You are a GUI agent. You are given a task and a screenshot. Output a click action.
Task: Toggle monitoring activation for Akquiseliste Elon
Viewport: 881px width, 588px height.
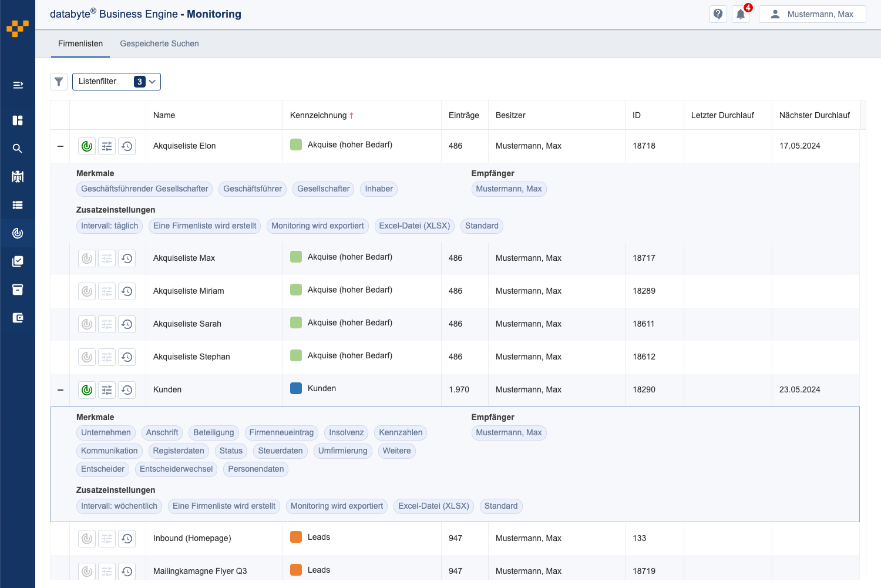point(86,146)
